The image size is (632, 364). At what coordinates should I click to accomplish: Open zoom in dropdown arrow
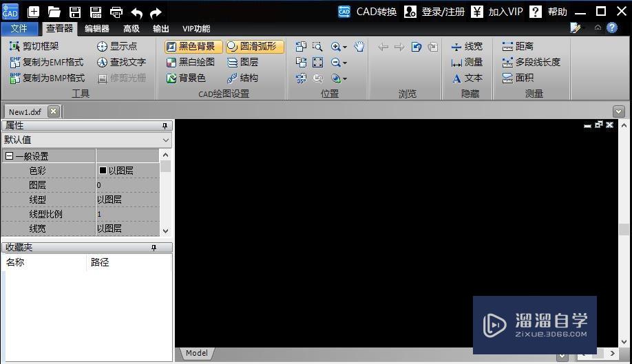(345, 47)
